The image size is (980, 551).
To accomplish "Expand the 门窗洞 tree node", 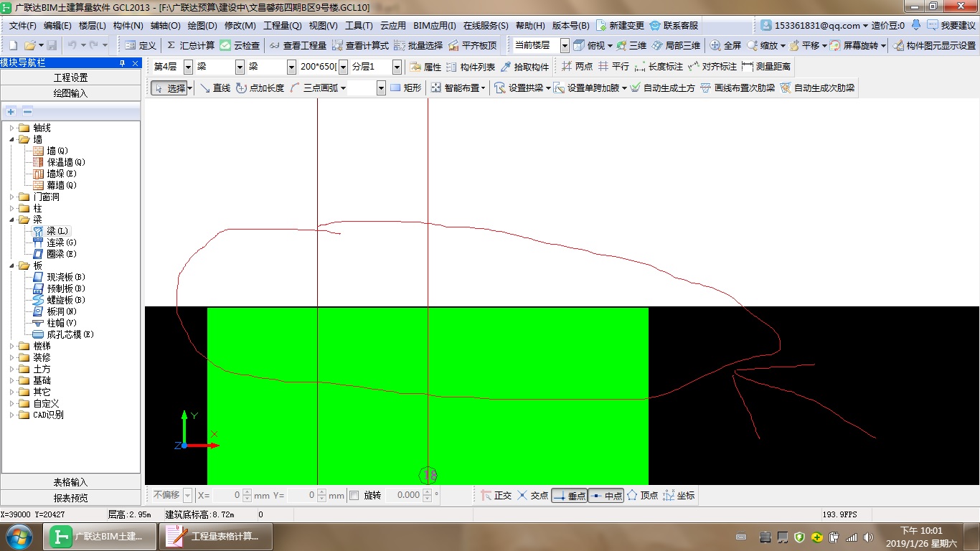I will (x=11, y=197).
